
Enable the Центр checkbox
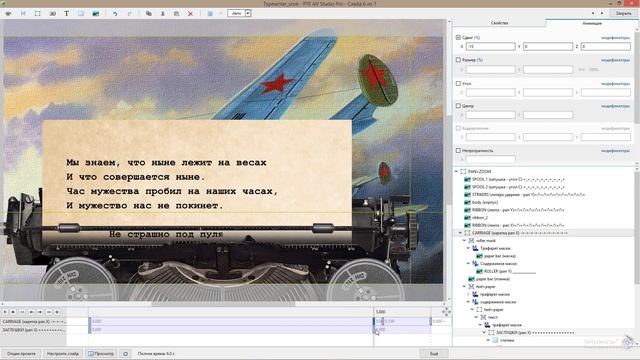point(458,106)
